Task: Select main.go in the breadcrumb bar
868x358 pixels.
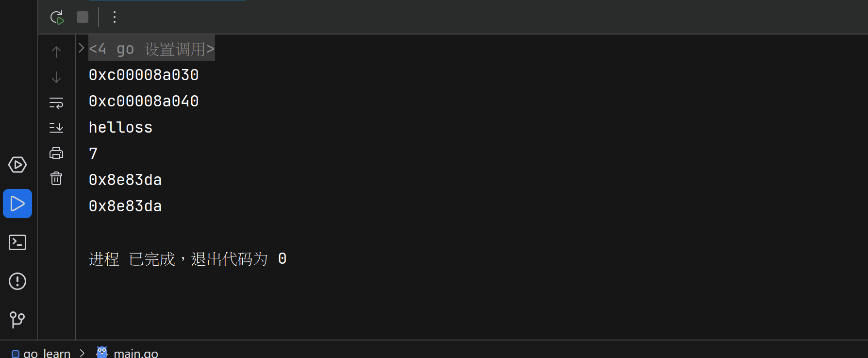Action: 135,353
